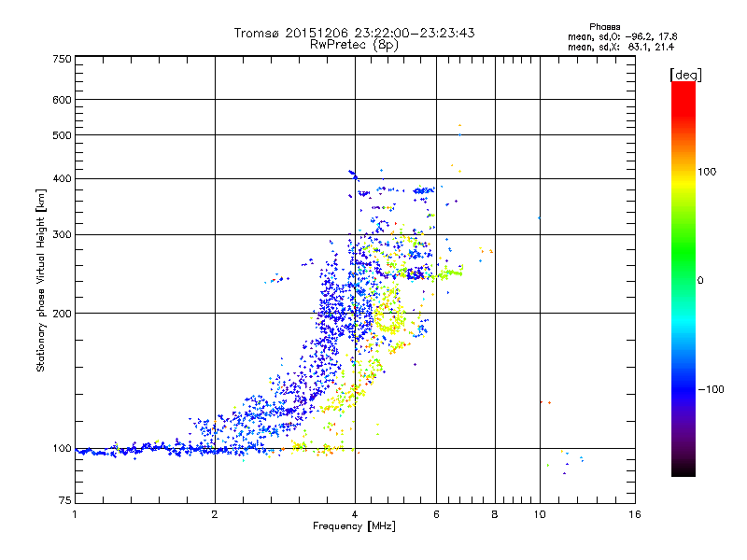Click the "[deg]" colorbar unit label
Image resolution: width=747 pixels, height=560 pixels.
pyautogui.click(x=685, y=75)
